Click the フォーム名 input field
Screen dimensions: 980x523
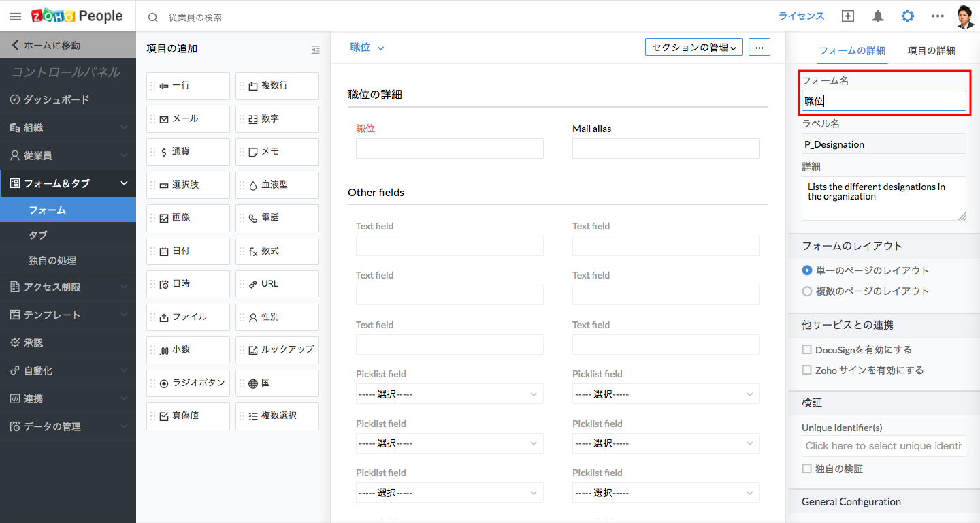883,101
